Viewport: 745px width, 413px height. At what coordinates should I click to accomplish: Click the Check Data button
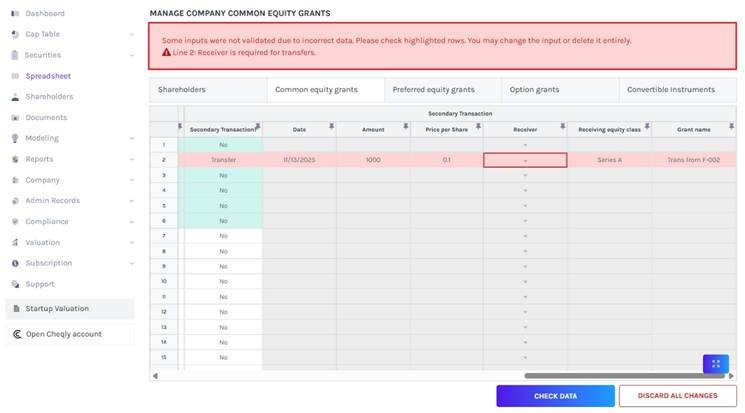tap(555, 396)
